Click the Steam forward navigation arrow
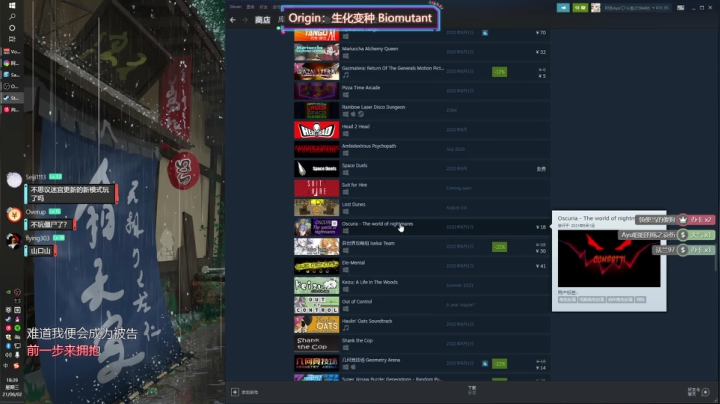 tap(245, 20)
